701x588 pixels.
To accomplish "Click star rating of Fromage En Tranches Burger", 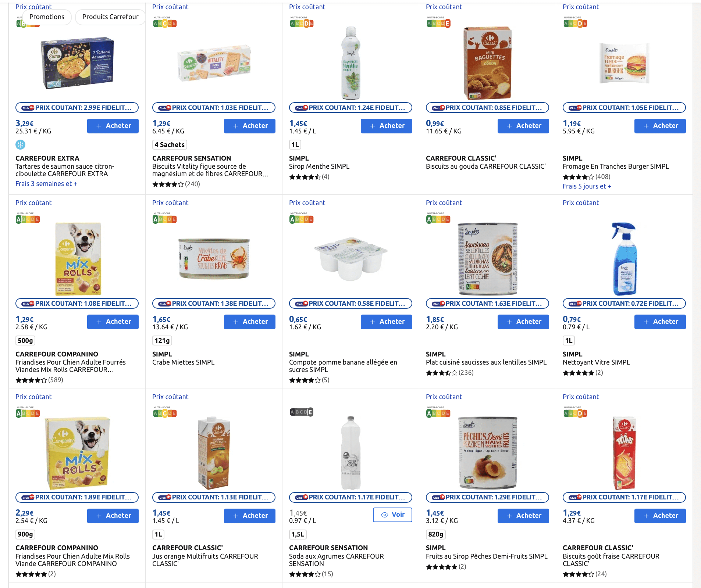I will point(578,177).
